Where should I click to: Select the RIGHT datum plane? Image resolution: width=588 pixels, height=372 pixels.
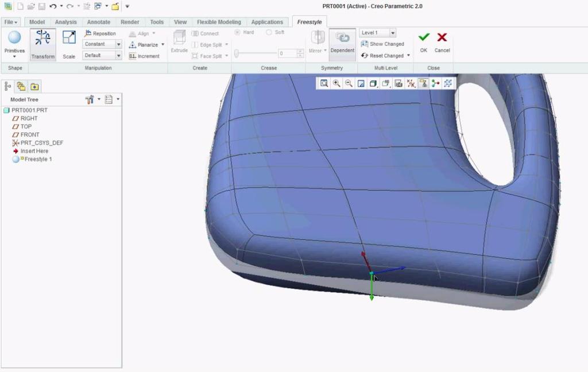pos(25,118)
